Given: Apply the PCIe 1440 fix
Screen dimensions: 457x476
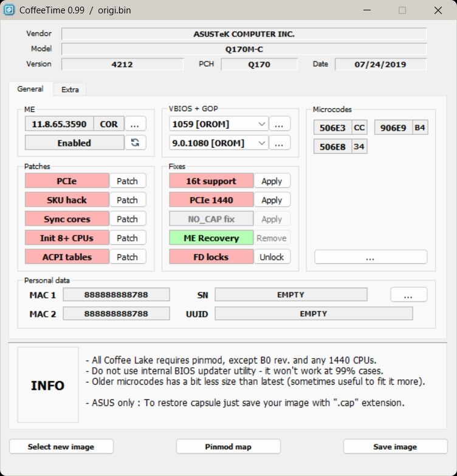Looking at the screenshot, I should [x=272, y=200].
